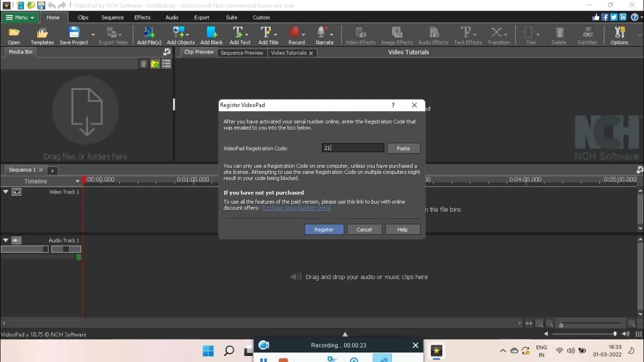Open the Record dropdown arrow
The height and width of the screenshot is (362, 644).
(303, 35)
